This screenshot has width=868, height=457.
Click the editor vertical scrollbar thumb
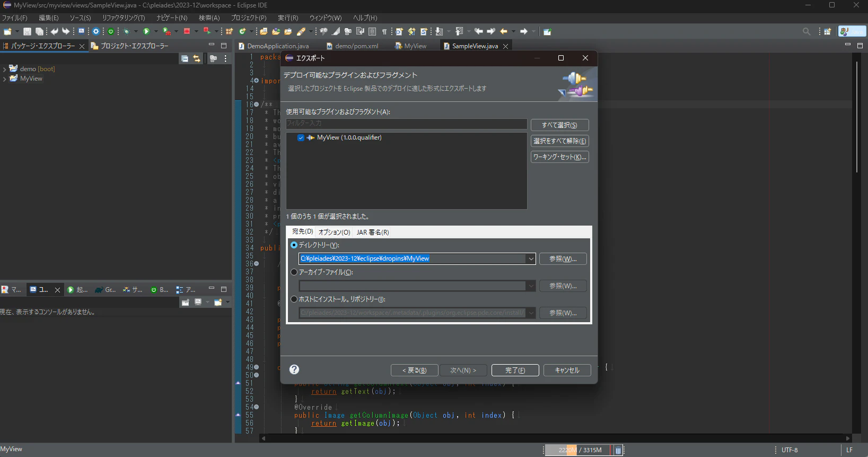click(x=857, y=117)
